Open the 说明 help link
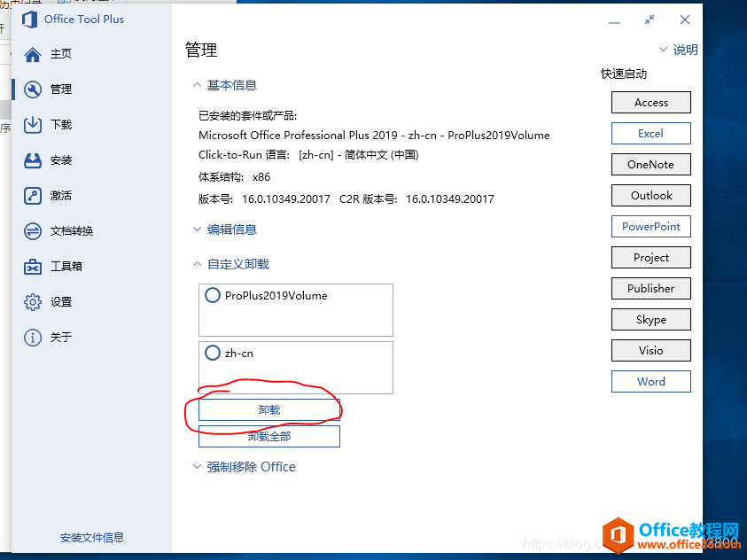Image resolution: width=747 pixels, height=560 pixels. pos(681,49)
